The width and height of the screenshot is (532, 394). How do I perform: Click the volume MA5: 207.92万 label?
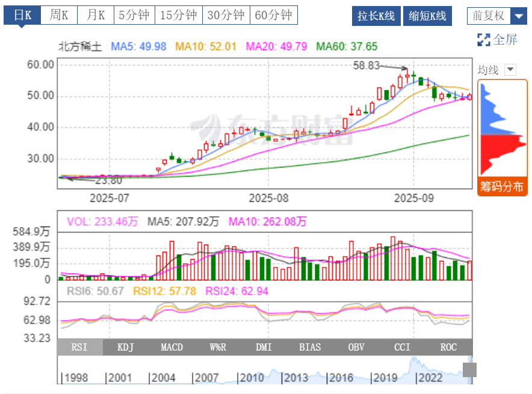[x=183, y=222]
